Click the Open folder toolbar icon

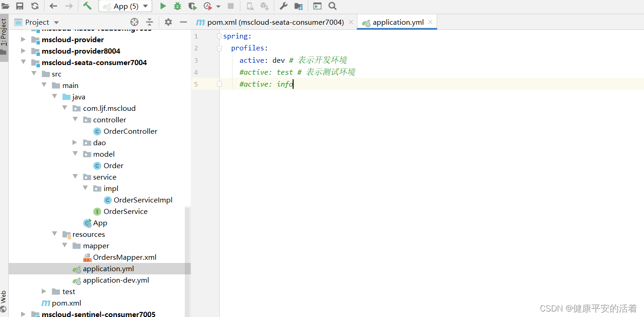tap(5, 6)
